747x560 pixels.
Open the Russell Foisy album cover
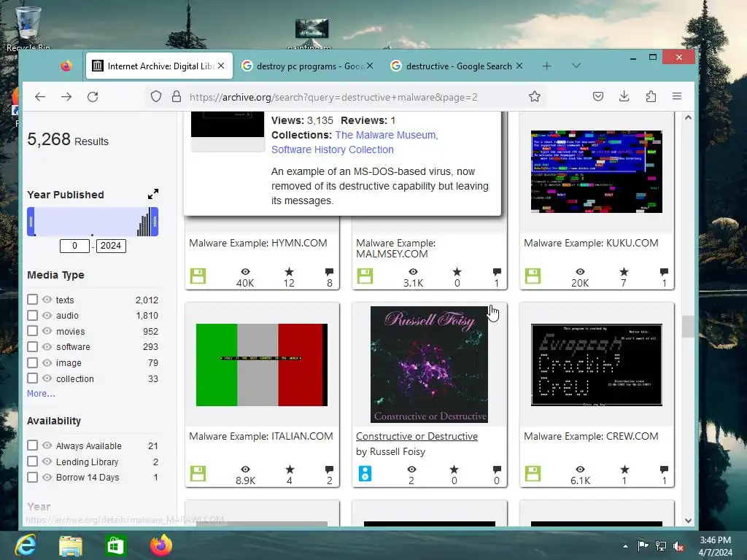click(429, 365)
